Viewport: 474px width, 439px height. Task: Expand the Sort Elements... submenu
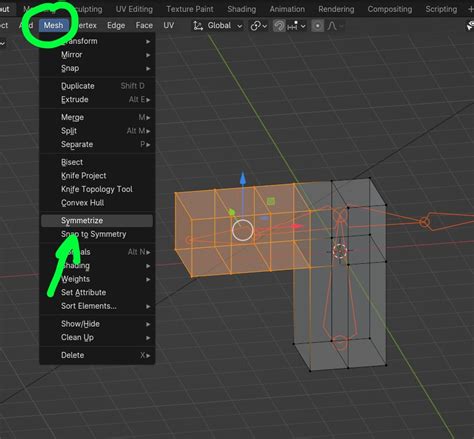[97, 306]
